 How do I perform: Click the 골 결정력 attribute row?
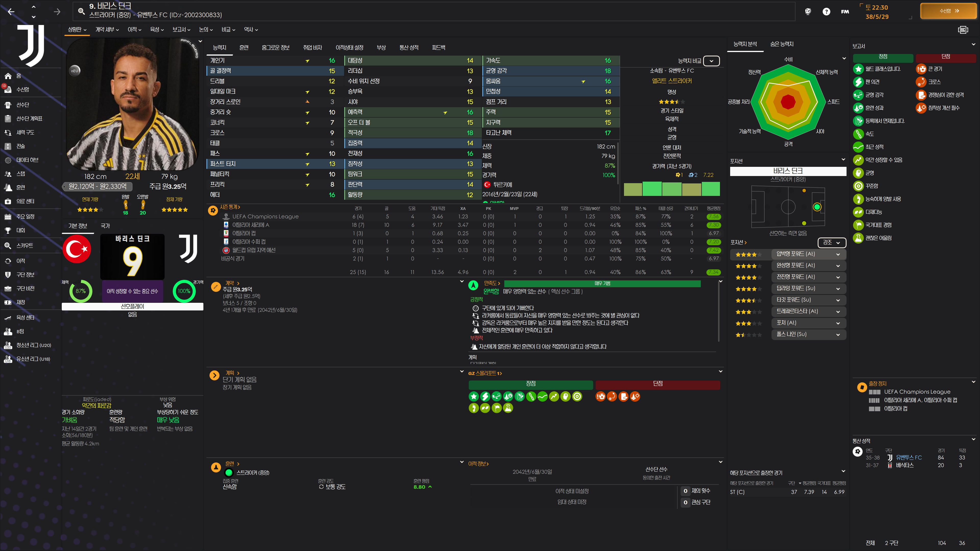coord(275,71)
